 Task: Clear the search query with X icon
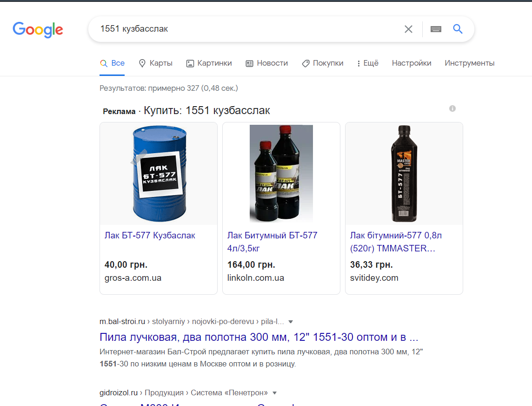(x=408, y=29)
